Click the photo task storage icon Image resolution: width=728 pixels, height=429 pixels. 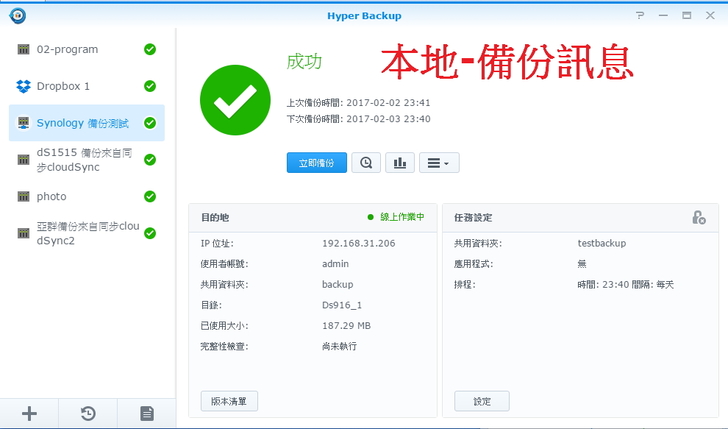pos(23,196)
